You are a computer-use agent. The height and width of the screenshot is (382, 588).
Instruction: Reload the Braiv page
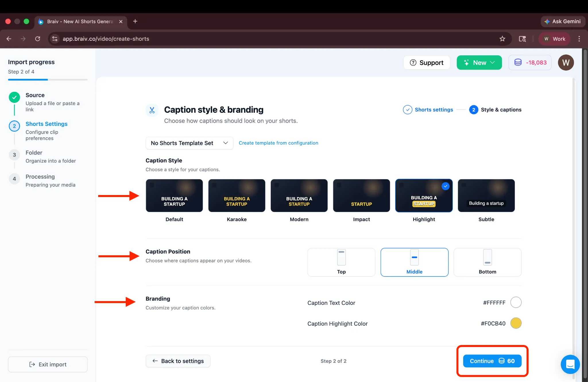pyautogui.click(x=38, y=39)
